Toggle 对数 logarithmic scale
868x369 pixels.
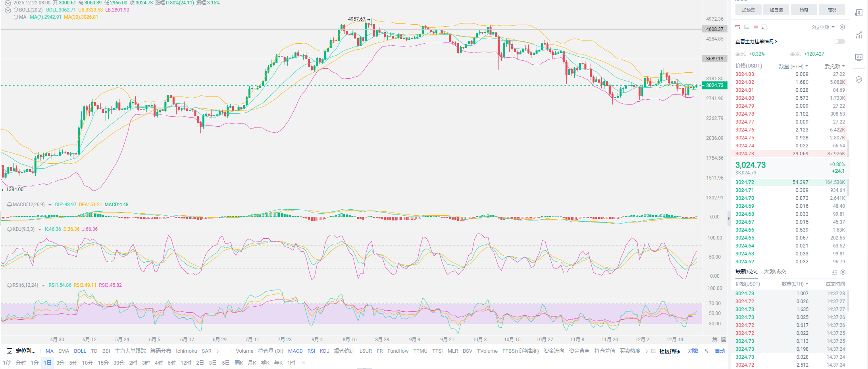point(693,351)
